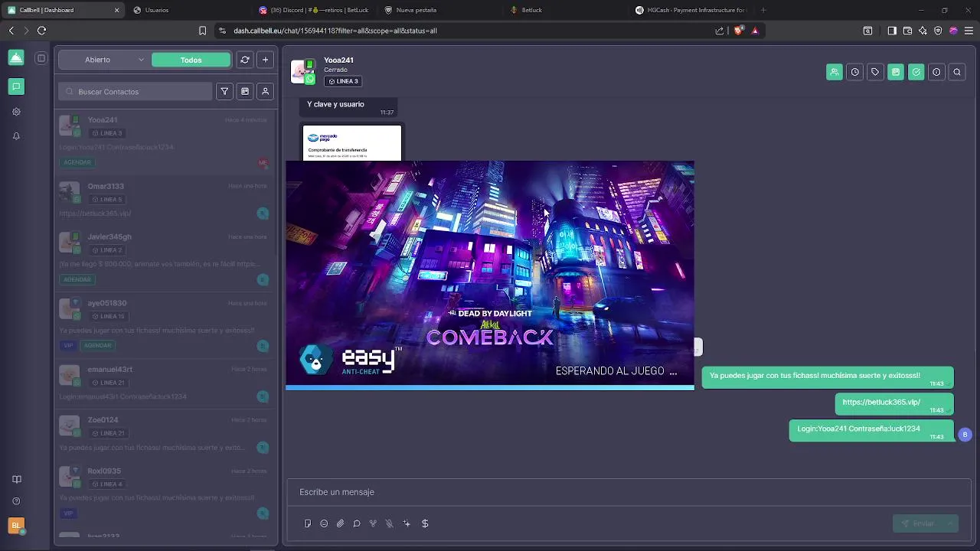Create new conversation with plus button
The height and width of the screenshot is (551, 980).
[x=265, y=60]
